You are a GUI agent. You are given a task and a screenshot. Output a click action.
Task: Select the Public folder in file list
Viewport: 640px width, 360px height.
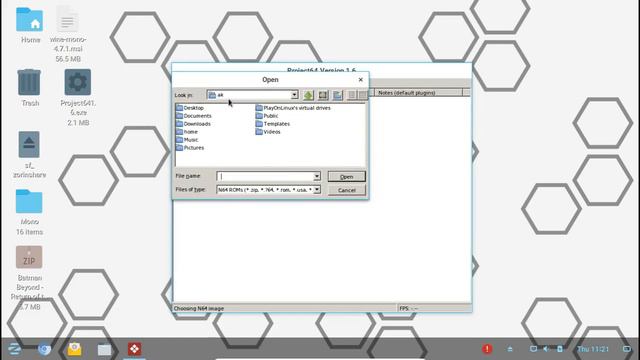tap(267, 116)
